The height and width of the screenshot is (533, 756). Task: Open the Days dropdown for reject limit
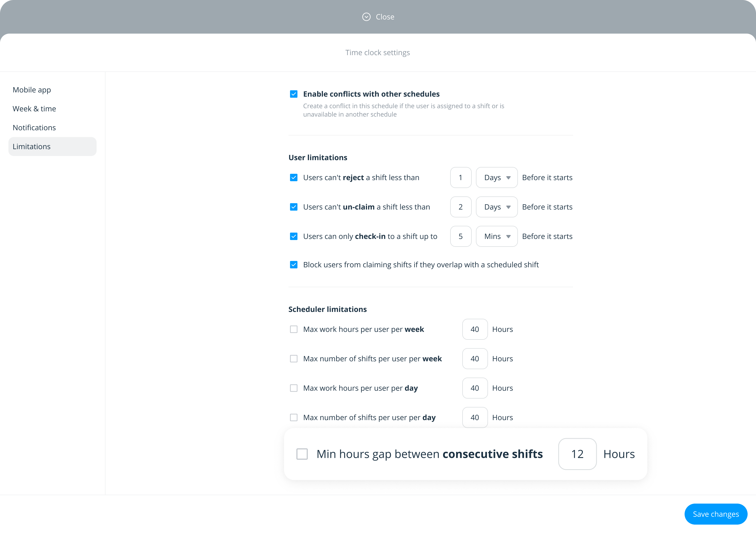(497, 177)
